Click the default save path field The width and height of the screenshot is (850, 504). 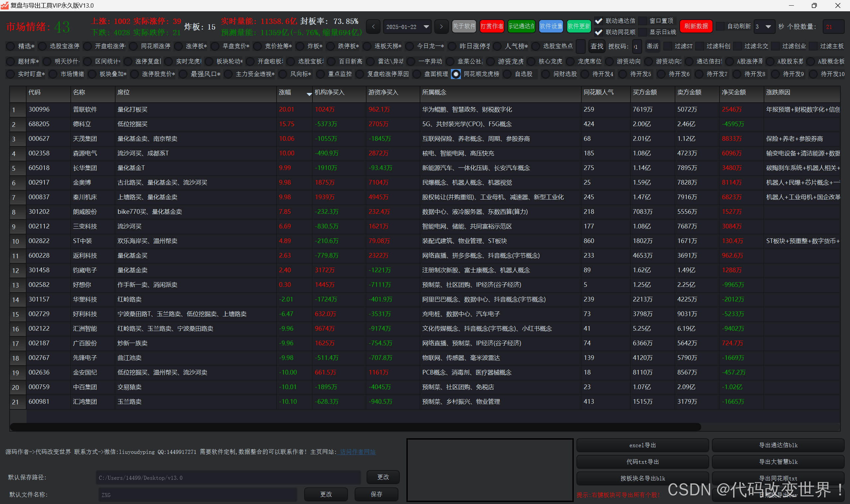tap(227, 477)
